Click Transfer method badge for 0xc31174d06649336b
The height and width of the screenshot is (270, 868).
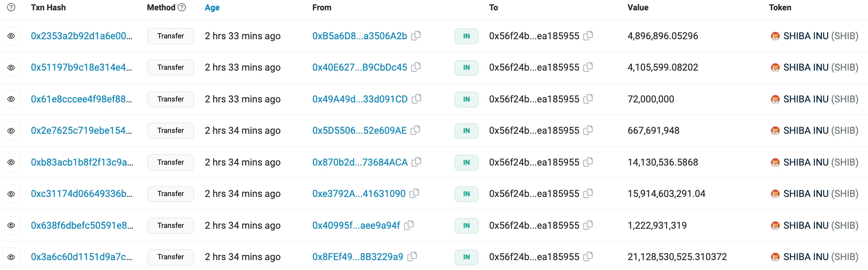tap(171, 194)
